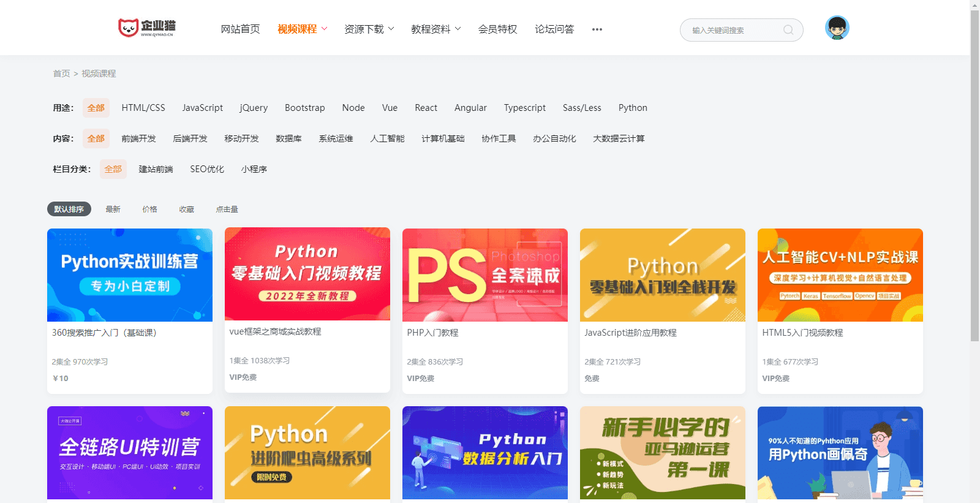Filter by jQuery
Screen dimensions: 980x503
(254, 108)
